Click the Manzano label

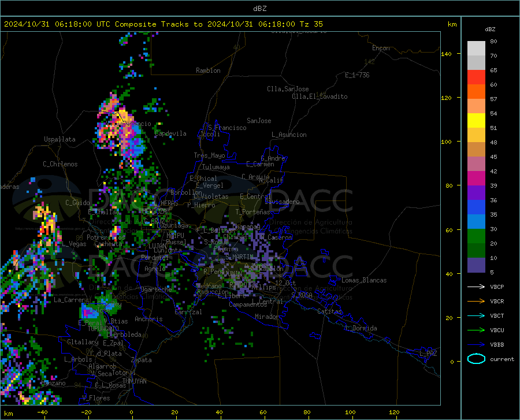click(53, 383)
